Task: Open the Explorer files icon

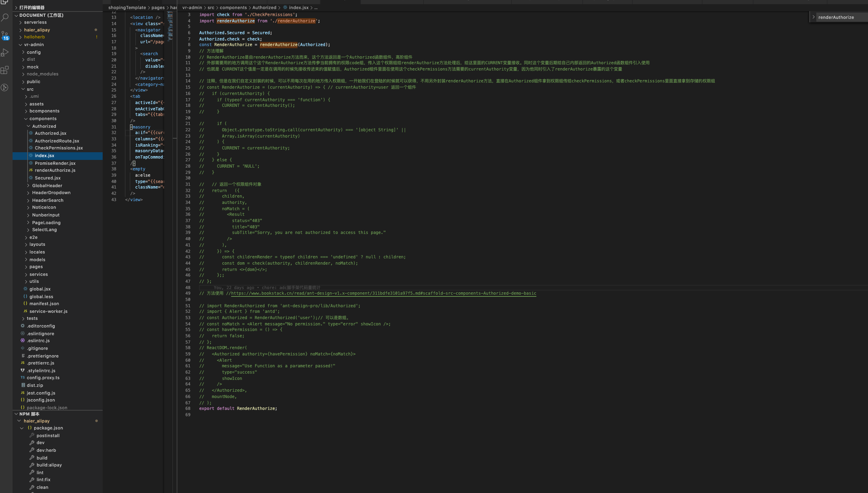Action: 5,2
